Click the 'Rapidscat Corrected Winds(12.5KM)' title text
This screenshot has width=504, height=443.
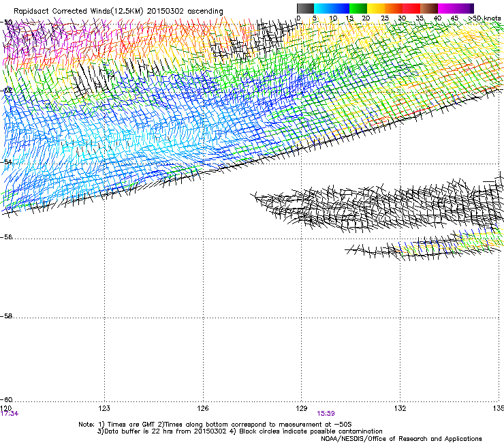coord(78,11)
